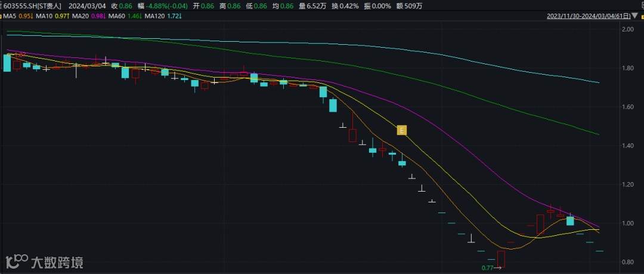644x274 pixels.
Task: Click the small orange icon at right edge
Action: [642, 17]
